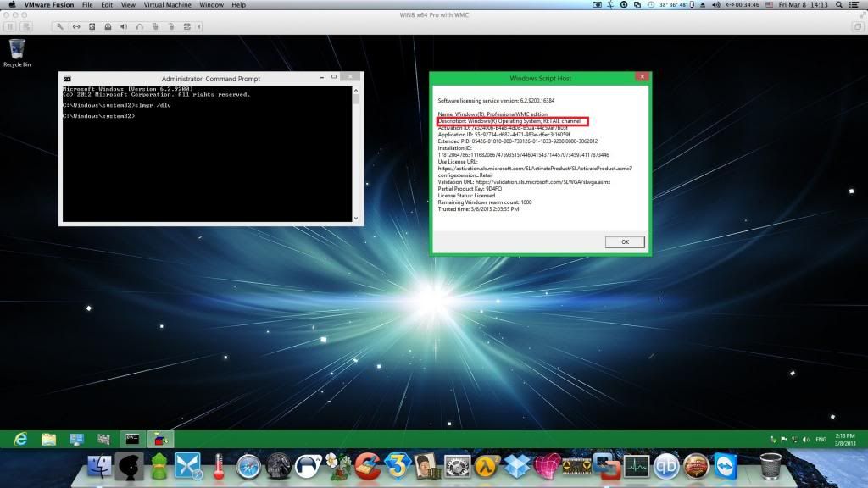Open VMware settings wrench icon in toolbar

point(59,26)
